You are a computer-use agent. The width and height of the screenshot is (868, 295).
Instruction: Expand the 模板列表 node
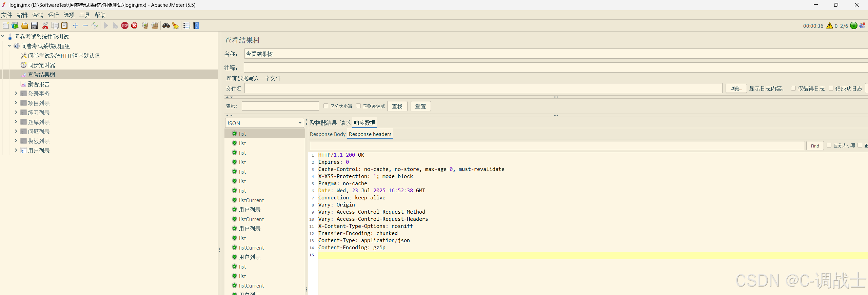click(16, 141)
